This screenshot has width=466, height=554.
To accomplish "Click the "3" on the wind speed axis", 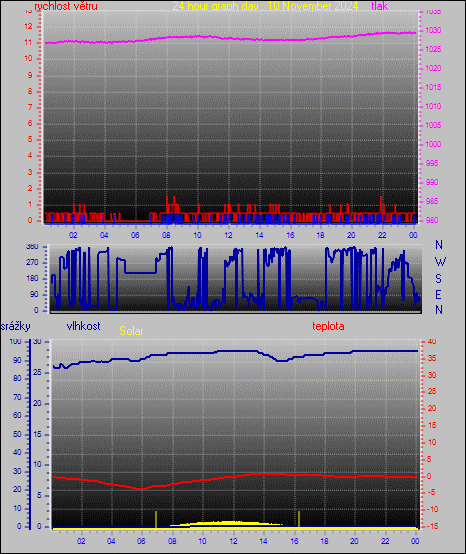I will coord(30,172).
